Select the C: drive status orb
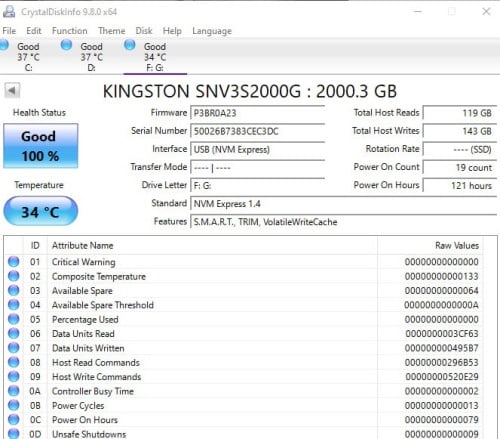500x439 pixels. (4, 45)
